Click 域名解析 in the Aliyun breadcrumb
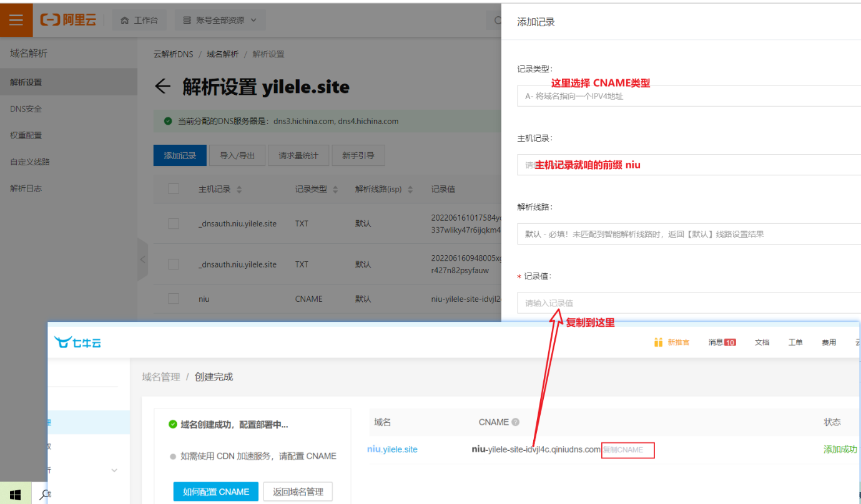861x504 pixels. (x=223, y=54)
